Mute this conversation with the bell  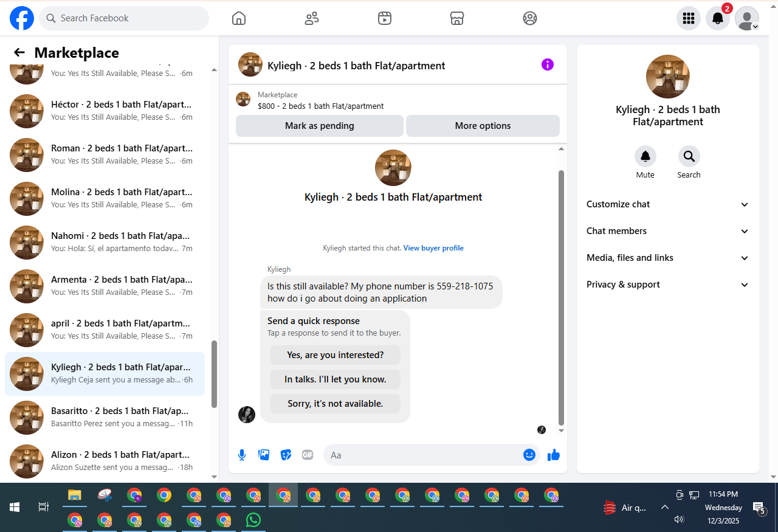coord(645,156)
